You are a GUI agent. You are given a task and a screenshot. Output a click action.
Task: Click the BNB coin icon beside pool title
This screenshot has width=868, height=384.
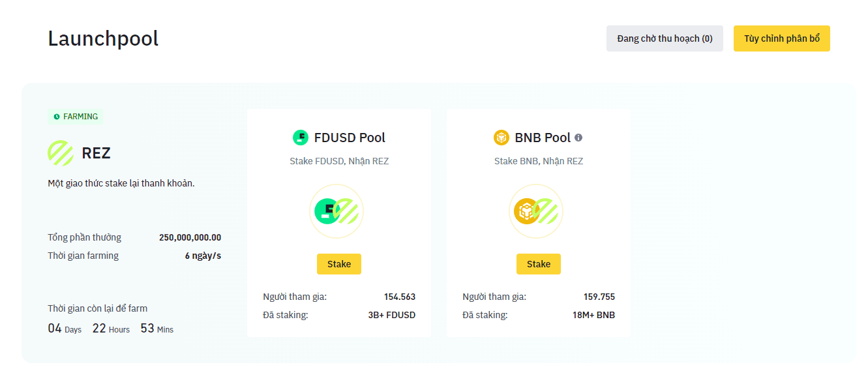[x=501, y=138]
